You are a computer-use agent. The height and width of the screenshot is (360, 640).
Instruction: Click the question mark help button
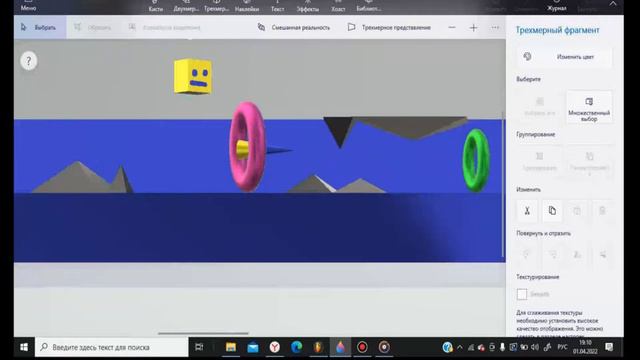tap(29, 61)
